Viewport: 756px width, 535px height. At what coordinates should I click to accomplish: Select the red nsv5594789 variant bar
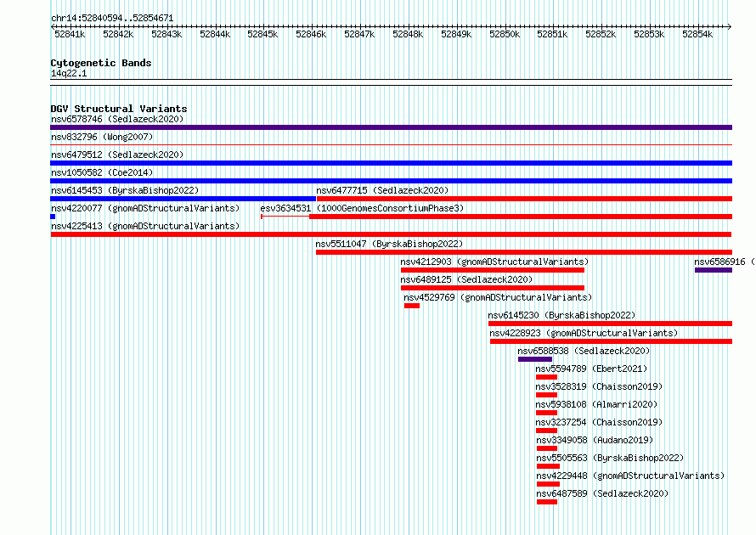(546, 377)
